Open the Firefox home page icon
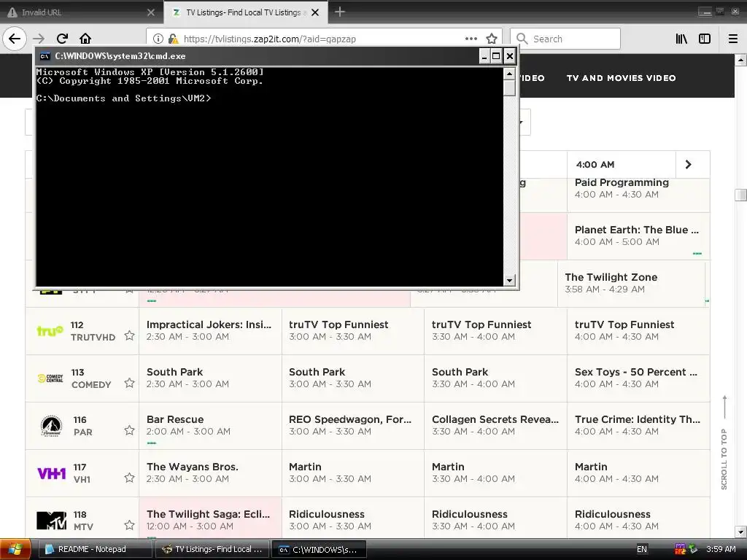The width and height of the screenshot is (747, 560). coord(85,39)
